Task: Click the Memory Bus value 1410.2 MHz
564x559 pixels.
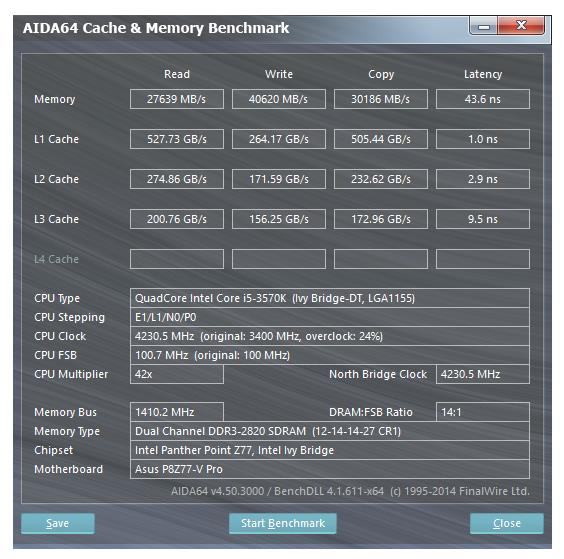Action: point(177,412)
